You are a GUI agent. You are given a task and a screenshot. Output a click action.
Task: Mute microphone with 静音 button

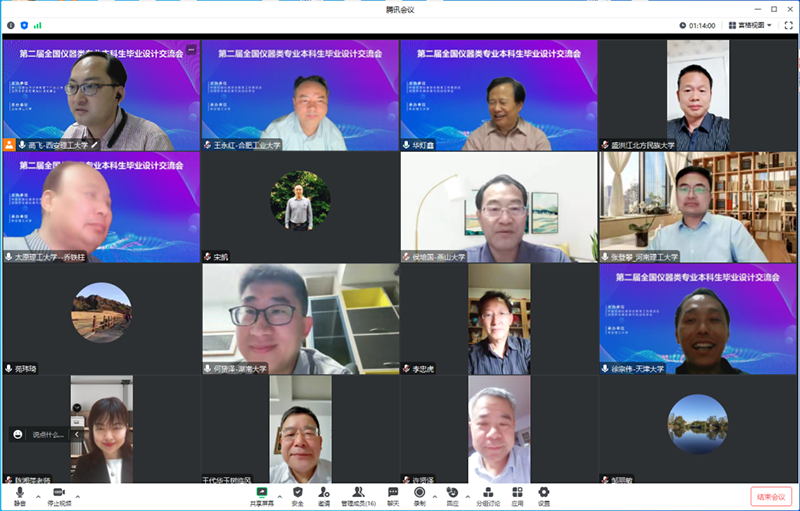pos(20,494)
